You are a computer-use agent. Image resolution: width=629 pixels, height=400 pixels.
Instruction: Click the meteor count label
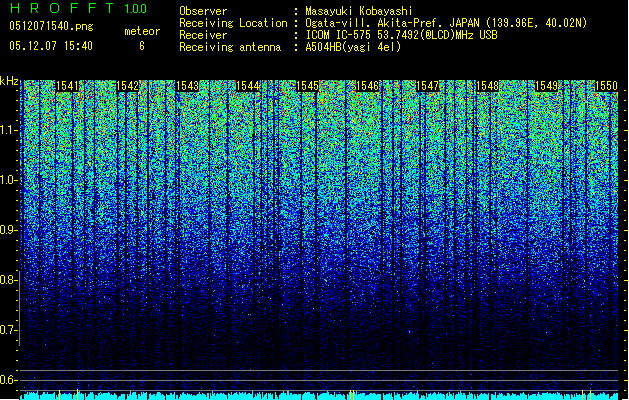point(142,31)
